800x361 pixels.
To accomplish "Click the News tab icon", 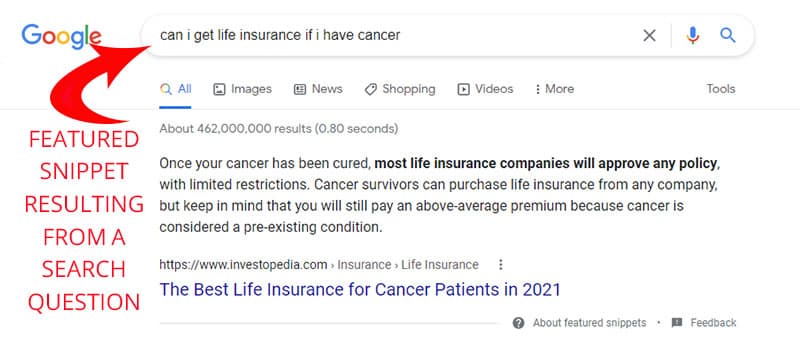I will [x=299, y=89].
